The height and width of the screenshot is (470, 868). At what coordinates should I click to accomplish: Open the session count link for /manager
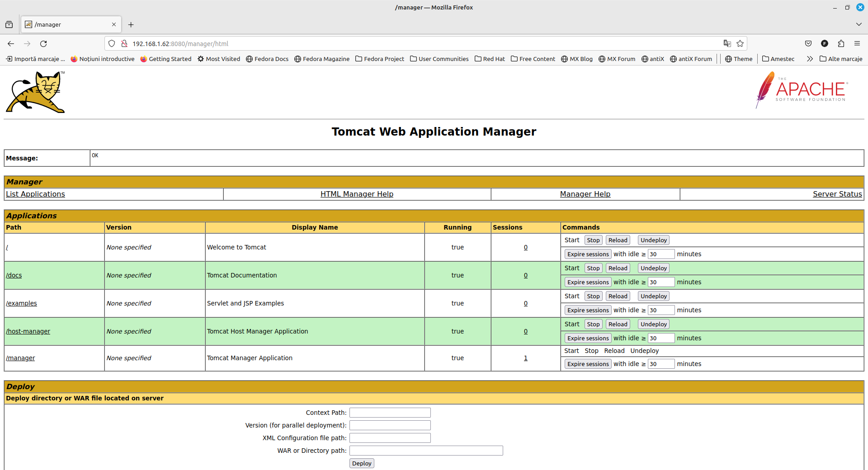click(525, 358)
